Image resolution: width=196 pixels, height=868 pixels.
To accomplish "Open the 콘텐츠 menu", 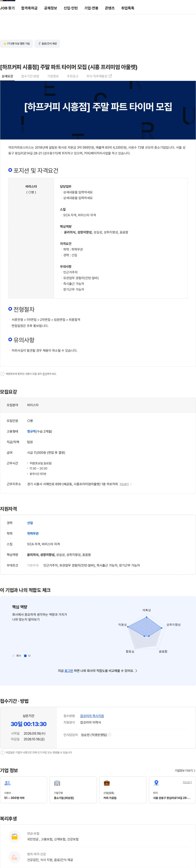I will tap(110, 8).
